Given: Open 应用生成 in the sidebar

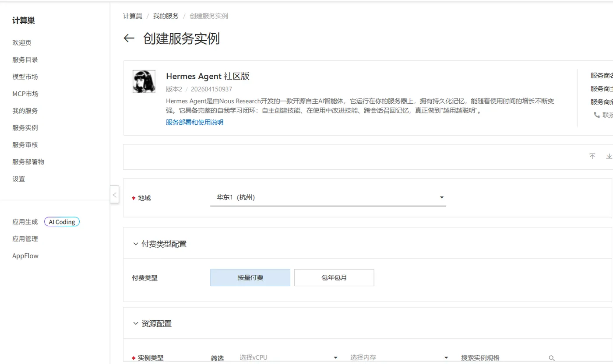Looking at the screenshot, I should click(x=25, y=222).
